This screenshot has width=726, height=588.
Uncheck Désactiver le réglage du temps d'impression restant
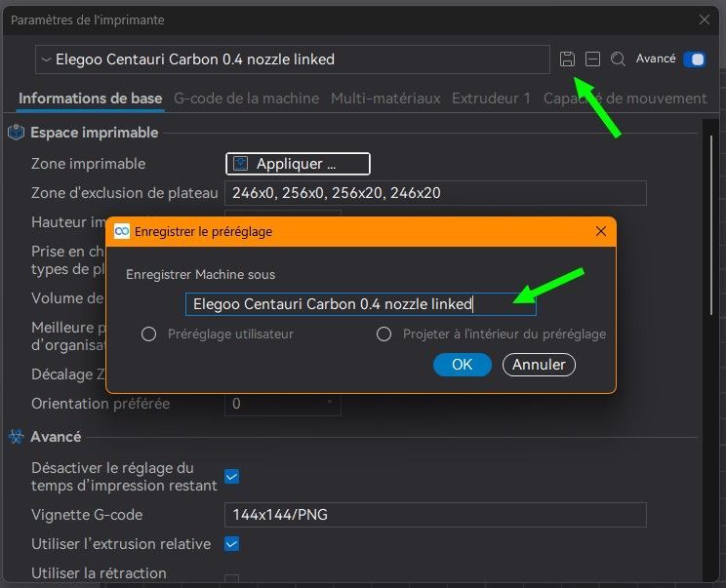[231, 477]
